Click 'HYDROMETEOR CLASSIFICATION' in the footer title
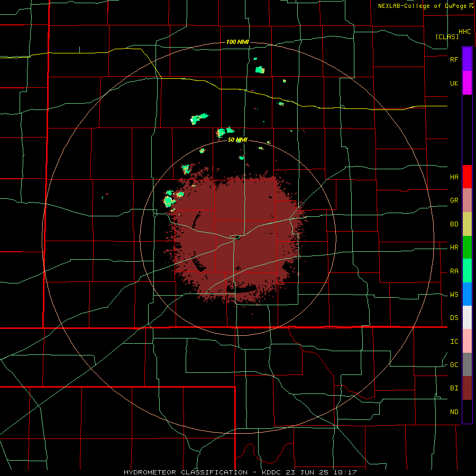The width and height of the screenshot is (476, 476). coord(186,472)
